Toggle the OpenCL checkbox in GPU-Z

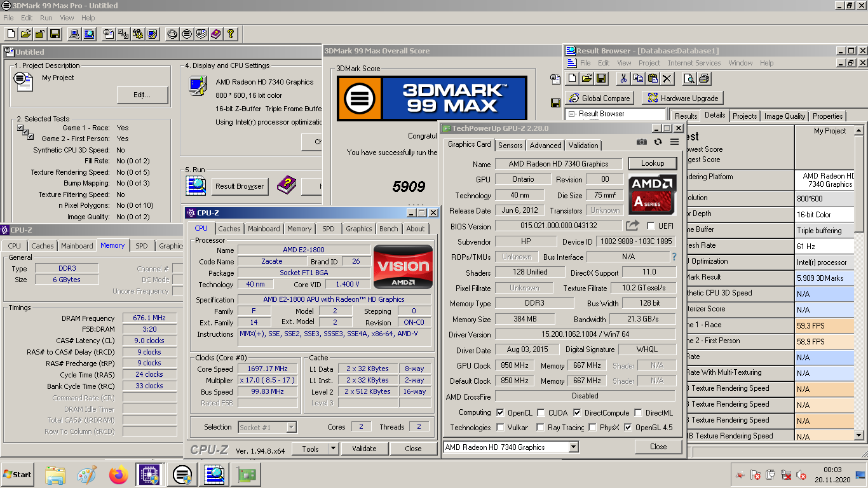[500, 412]
